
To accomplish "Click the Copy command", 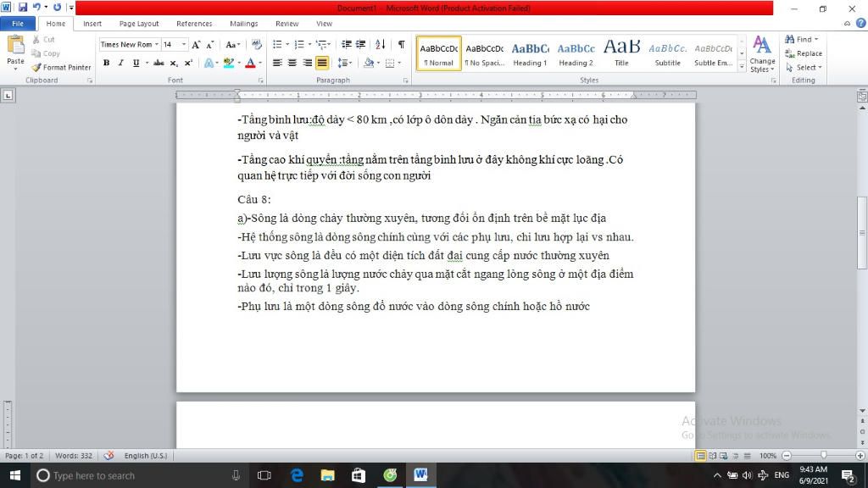I will pos(46,53).
